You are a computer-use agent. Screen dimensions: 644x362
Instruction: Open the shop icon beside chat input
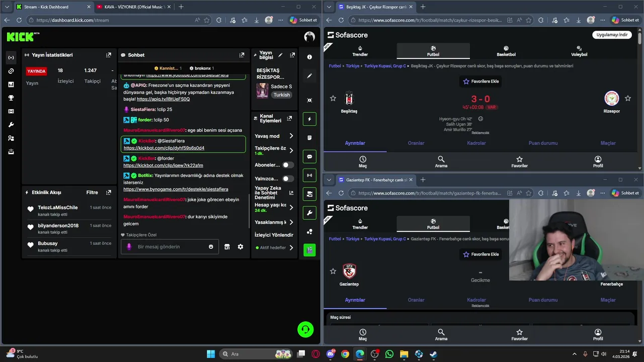tap(227, 247)
